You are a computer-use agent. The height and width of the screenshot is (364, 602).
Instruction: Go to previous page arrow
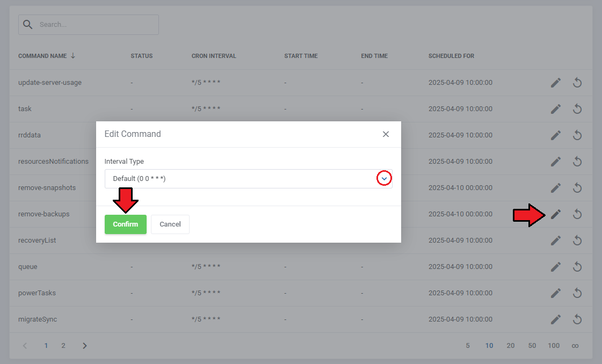25,346
